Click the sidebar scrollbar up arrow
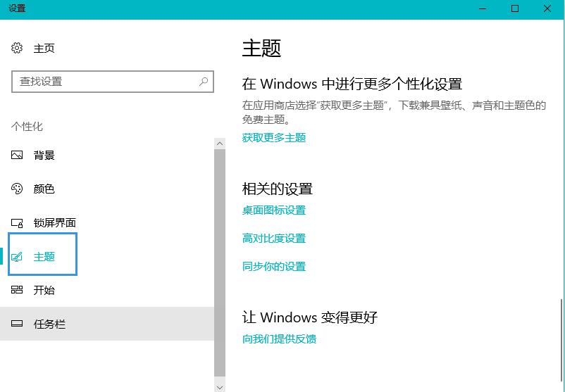565x392 pixels. [x=220, y=144]
